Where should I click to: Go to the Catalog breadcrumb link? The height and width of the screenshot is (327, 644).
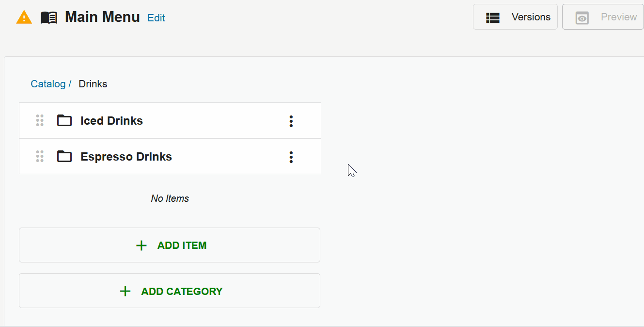click(x=48, y=84)
